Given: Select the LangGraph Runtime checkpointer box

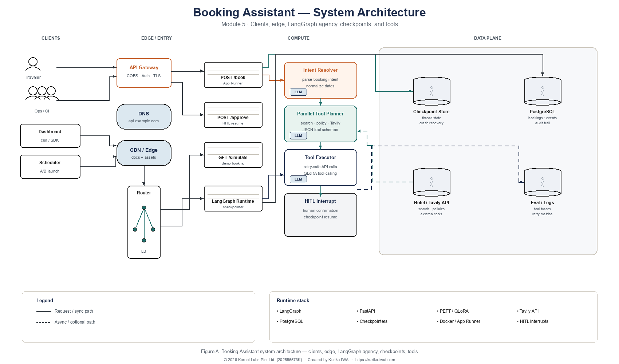Looking at the screenshot, I should [233, 198].
